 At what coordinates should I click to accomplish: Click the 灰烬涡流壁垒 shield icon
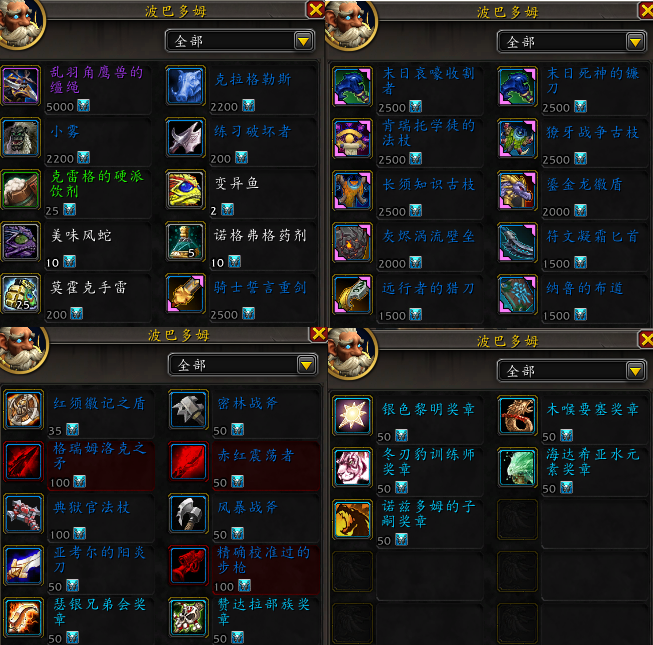352,243
